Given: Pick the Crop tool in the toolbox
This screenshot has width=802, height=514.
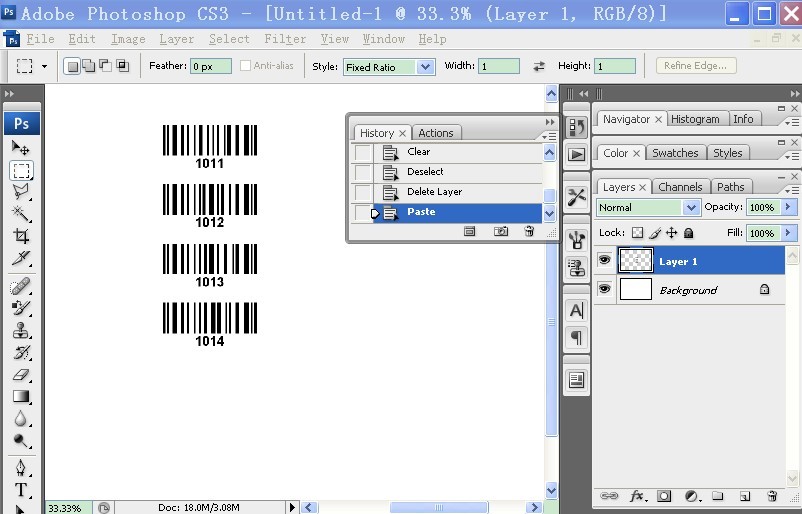Looking at the screenshot, I should pos(21,237).
